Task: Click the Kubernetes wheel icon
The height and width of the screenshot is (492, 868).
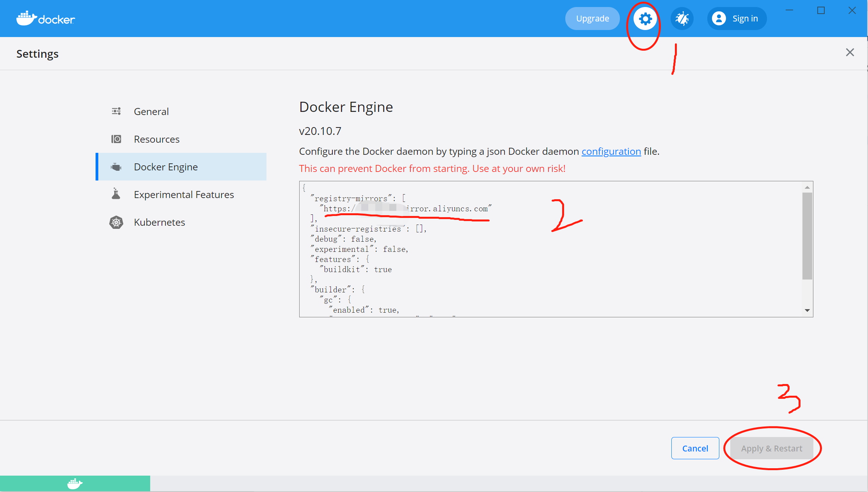Action: point(116,222)
